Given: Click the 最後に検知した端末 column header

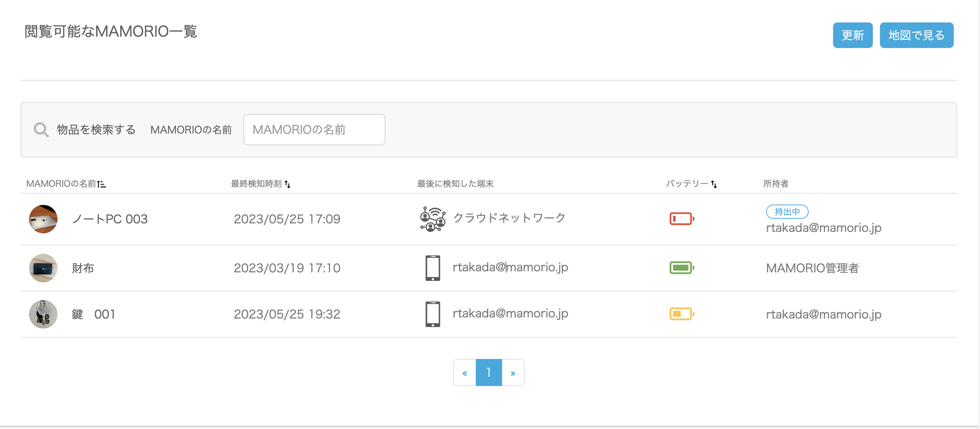Looking at the screenshot, I should (x=455, y=184).
